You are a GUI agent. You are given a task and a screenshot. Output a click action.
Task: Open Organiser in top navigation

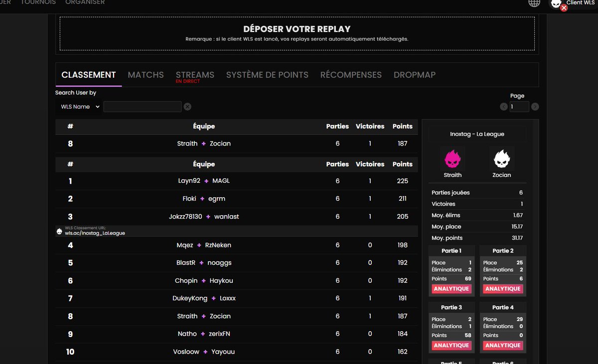click(x=85, y=2)
